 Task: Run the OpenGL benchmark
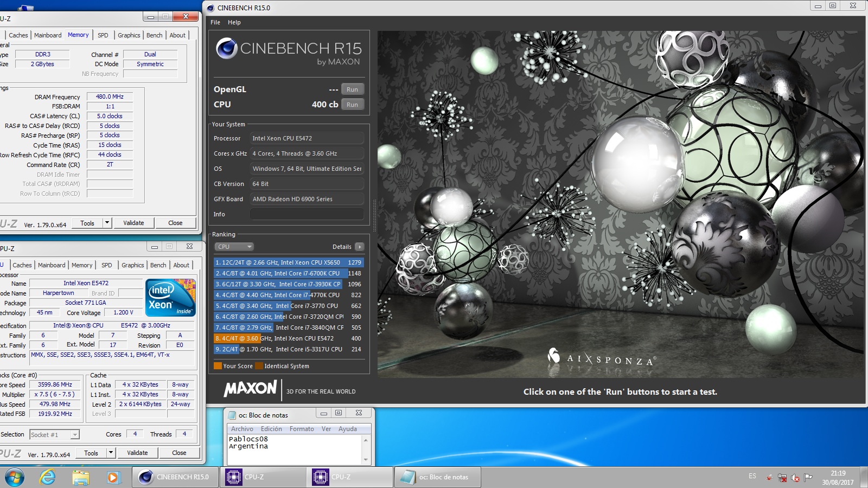pos(353,89)
